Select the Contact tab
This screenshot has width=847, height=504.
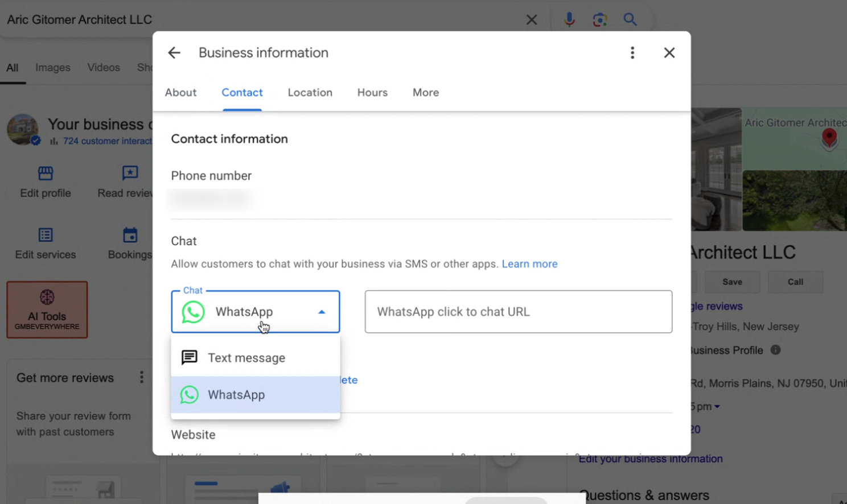[242, 93]
